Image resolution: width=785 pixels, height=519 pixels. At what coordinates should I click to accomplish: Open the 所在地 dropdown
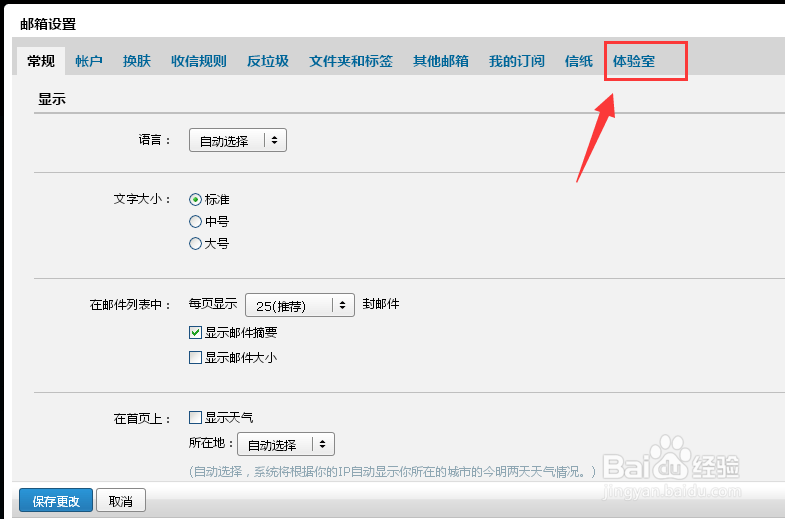click(x=286, y=444)
